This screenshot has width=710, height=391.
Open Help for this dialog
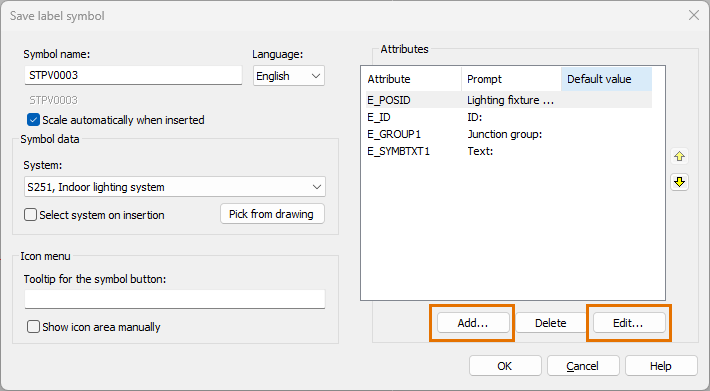point(661,366)
